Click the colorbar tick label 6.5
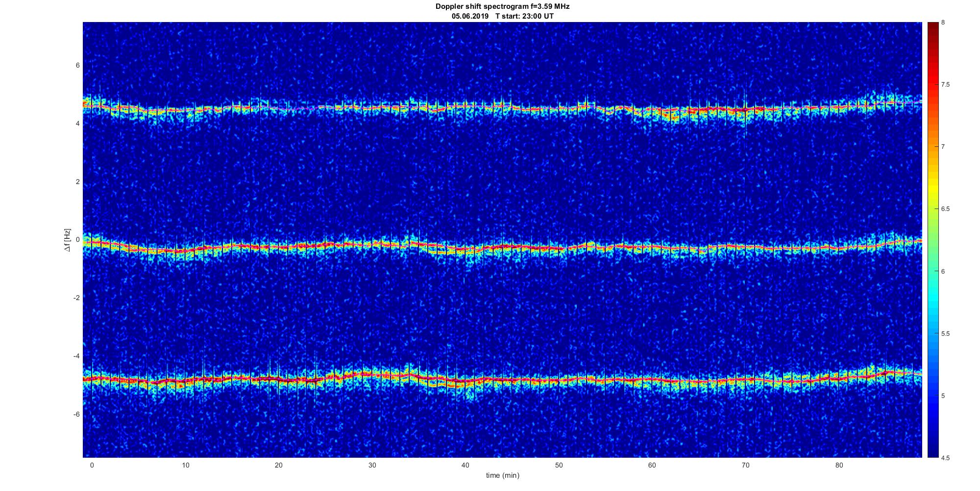Screen dimensions: 980x491 pyautogui.click(x=946, y=209)
